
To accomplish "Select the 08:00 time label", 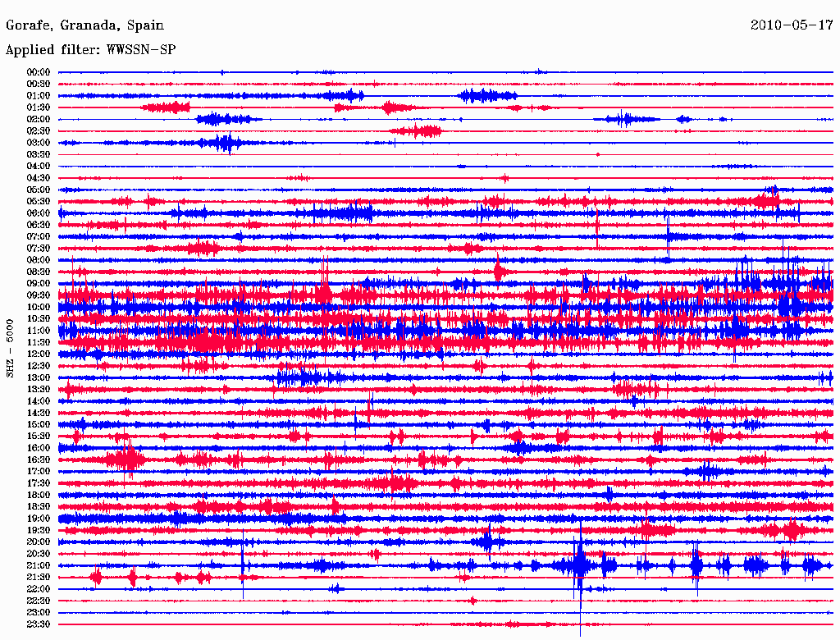I will pos(38,260).
